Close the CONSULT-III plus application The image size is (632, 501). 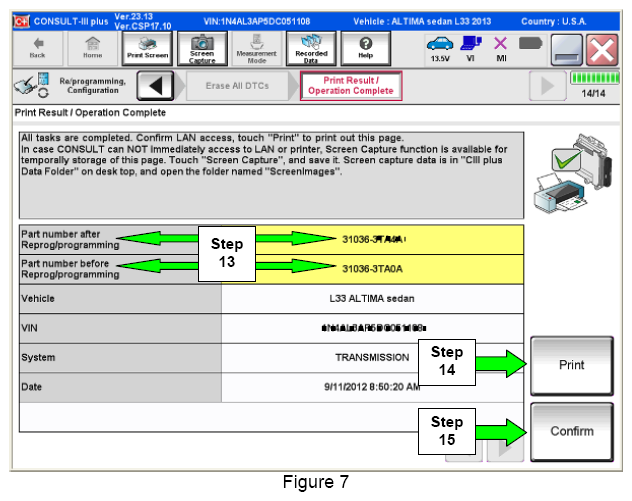[602, 50]
